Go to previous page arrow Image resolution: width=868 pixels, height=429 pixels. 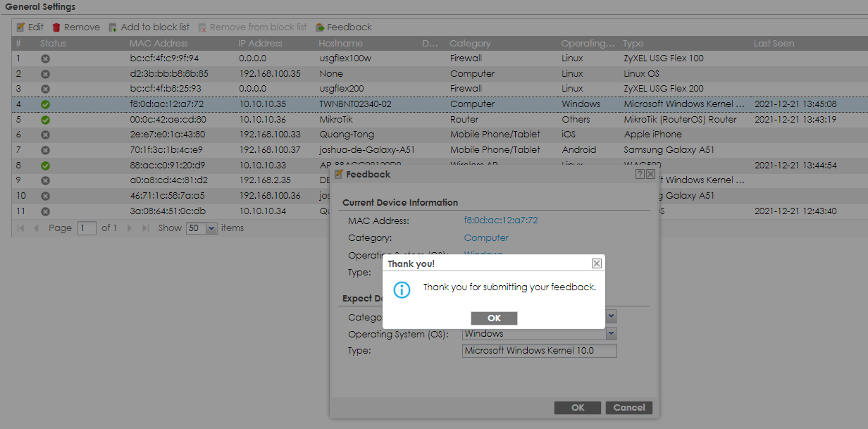click(x=36, y=228)
